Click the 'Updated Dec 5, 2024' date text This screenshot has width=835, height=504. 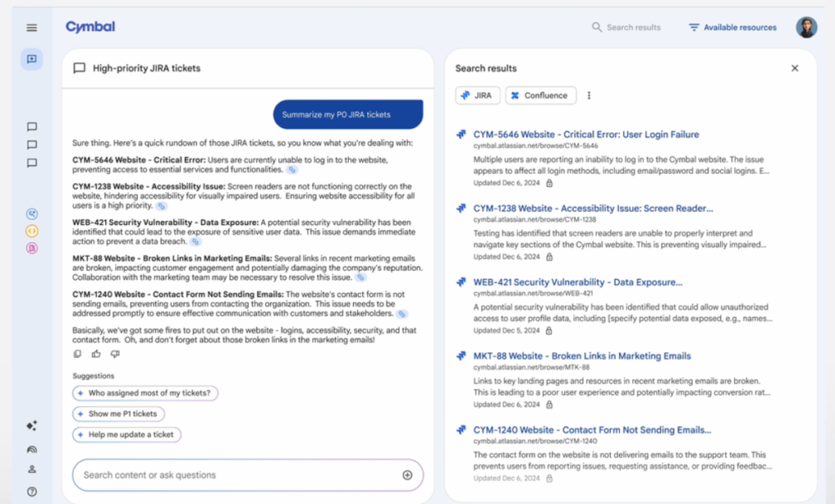pyautogui.click(x=506, y=331)
